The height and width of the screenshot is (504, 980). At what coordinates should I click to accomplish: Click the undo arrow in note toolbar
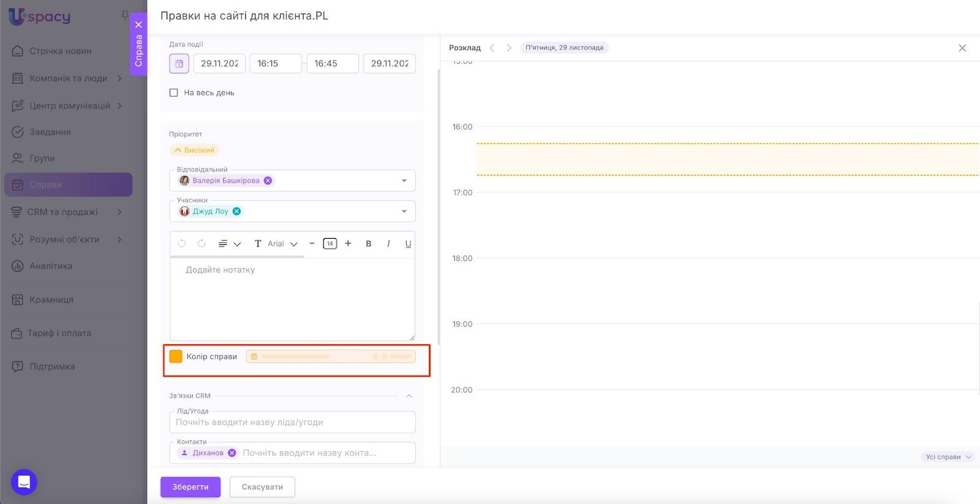182,244
